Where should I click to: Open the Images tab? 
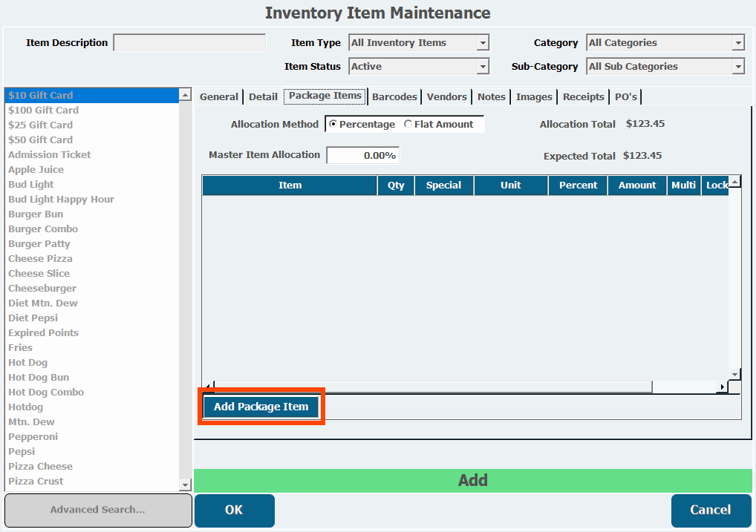534,96
